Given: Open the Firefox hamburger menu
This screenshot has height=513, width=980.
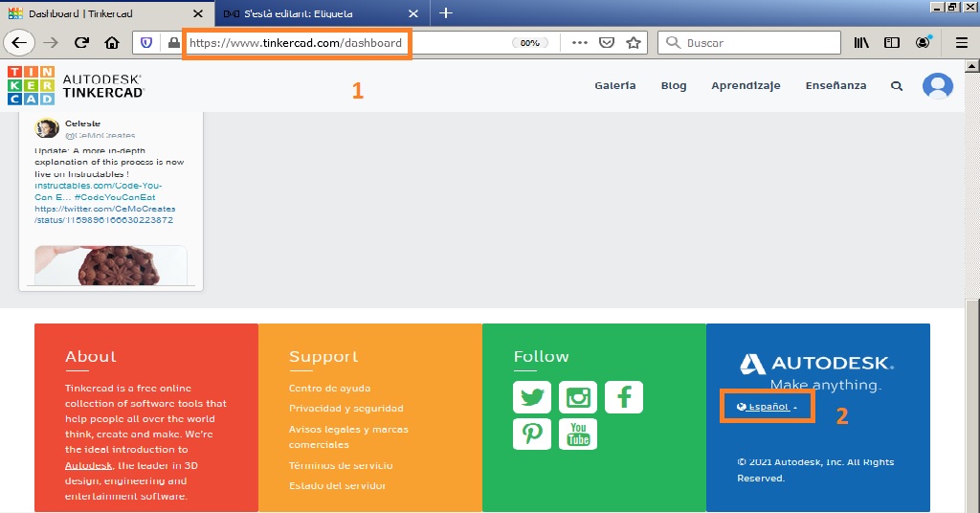Looking at the screenshot, I should (x=962, y=42).
